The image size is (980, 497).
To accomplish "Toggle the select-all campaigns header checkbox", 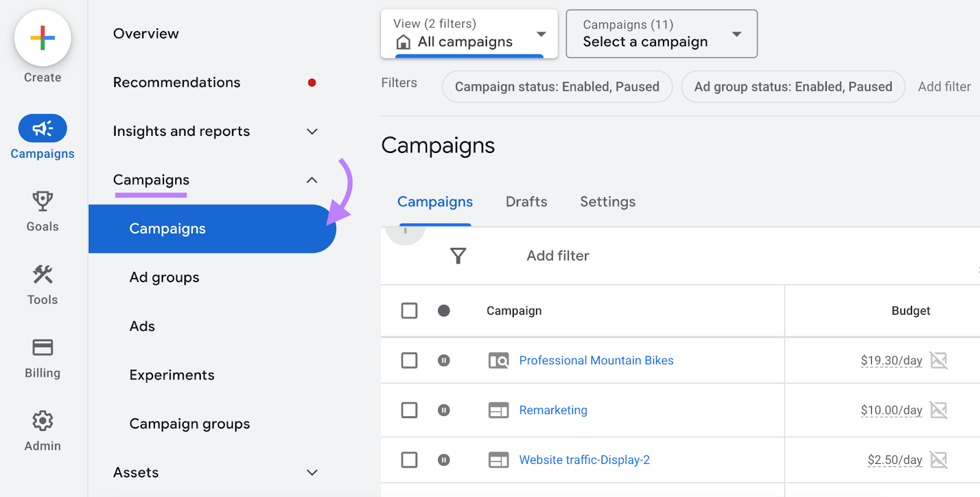I will [409, 311].
